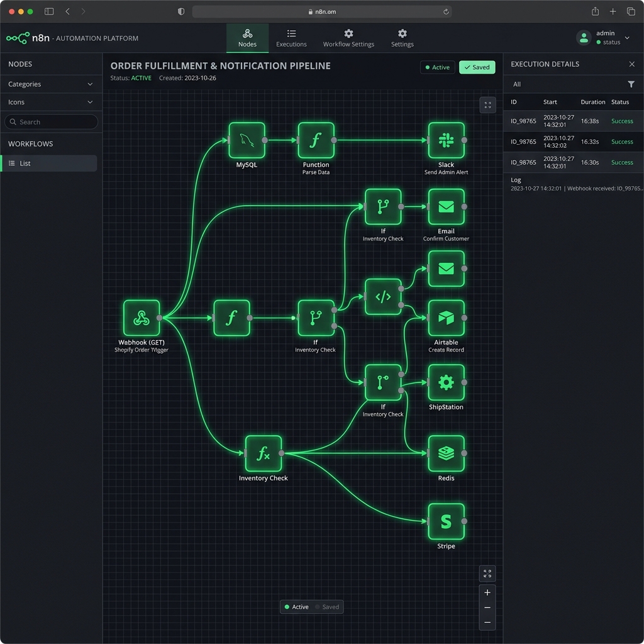Toggle the Safari sidebar button
This screenshot has width=644, height=644.
[x=49, y=11]
